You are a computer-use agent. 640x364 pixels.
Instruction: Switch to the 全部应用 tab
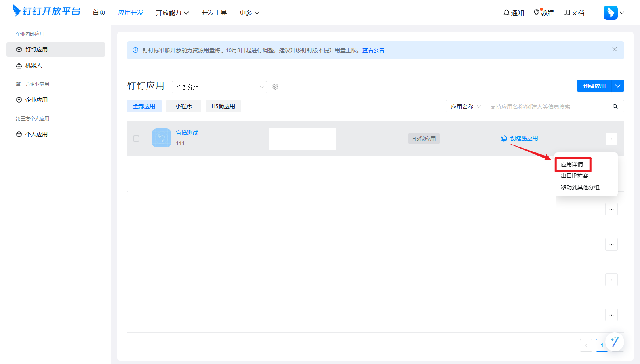144,106
